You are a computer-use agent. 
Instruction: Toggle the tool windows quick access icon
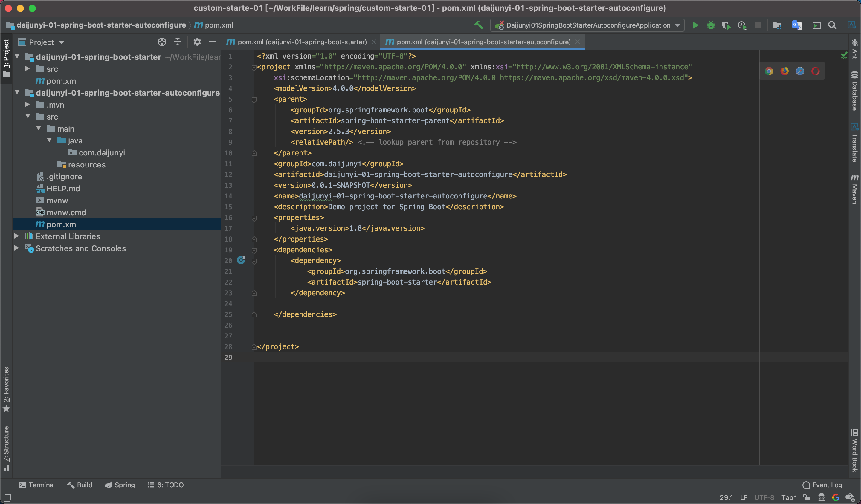[x=7, y=497]
